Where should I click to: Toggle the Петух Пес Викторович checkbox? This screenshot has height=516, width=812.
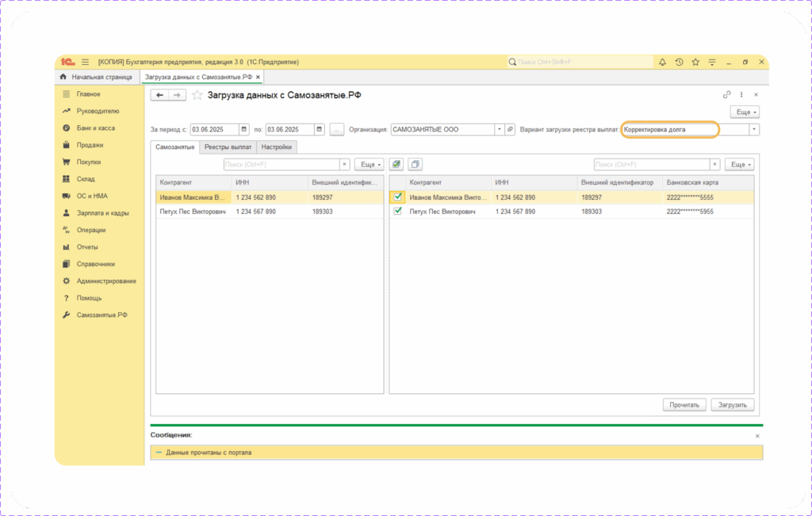(x=398, y=212)
